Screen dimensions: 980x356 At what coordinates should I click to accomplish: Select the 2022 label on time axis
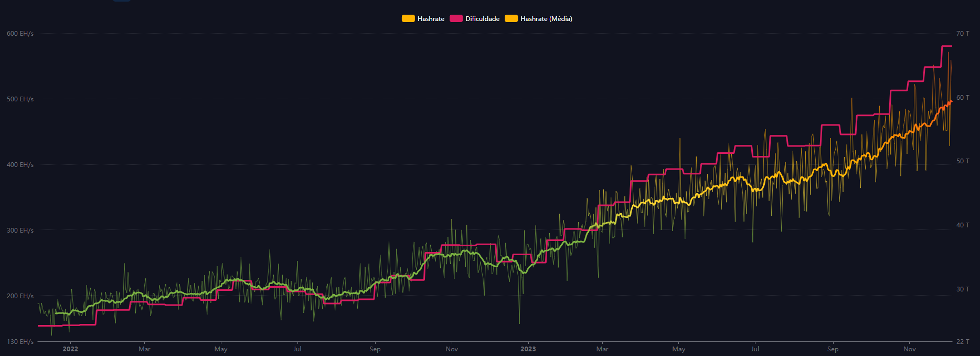(70, 349)
